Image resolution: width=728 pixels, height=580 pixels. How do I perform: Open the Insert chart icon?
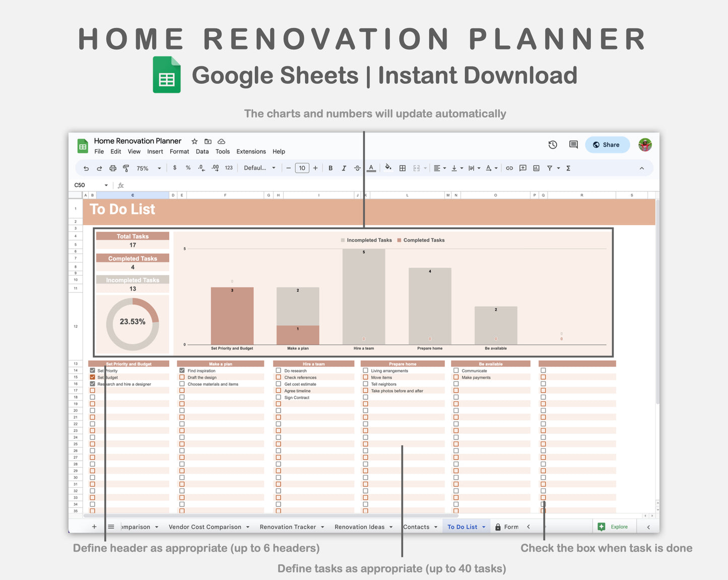(536, 168)
